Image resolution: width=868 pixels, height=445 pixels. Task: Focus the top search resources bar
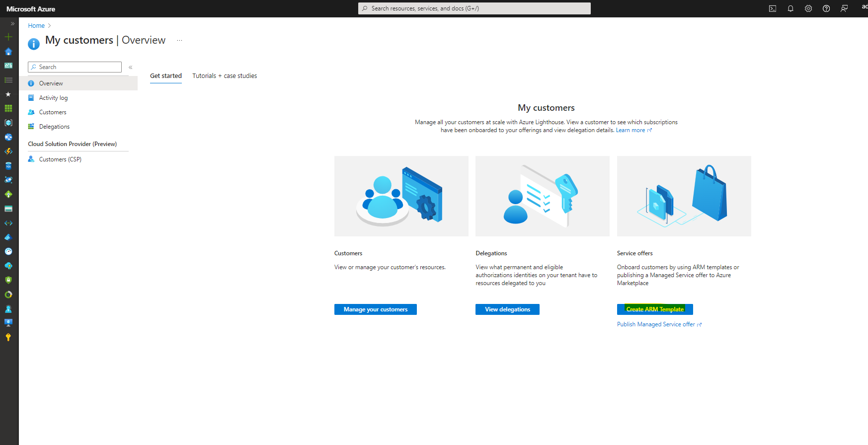tap(474, 8)
